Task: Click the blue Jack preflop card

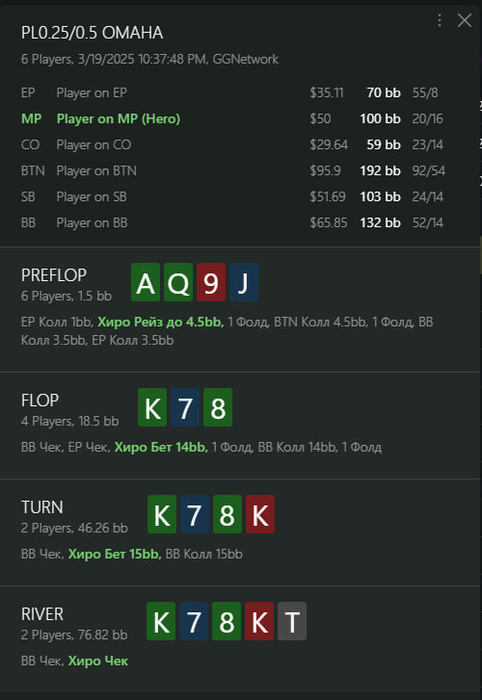Action: [x=244, y=282]
